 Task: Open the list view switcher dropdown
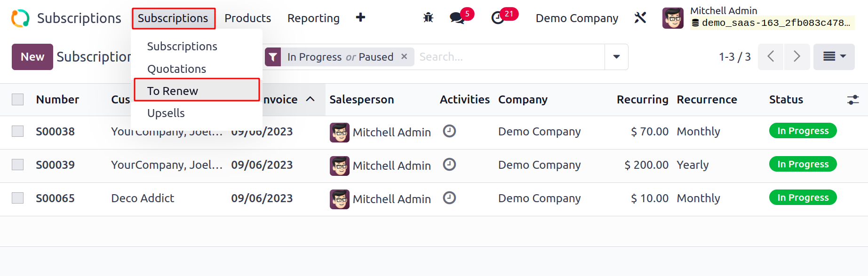pos(834,57)
